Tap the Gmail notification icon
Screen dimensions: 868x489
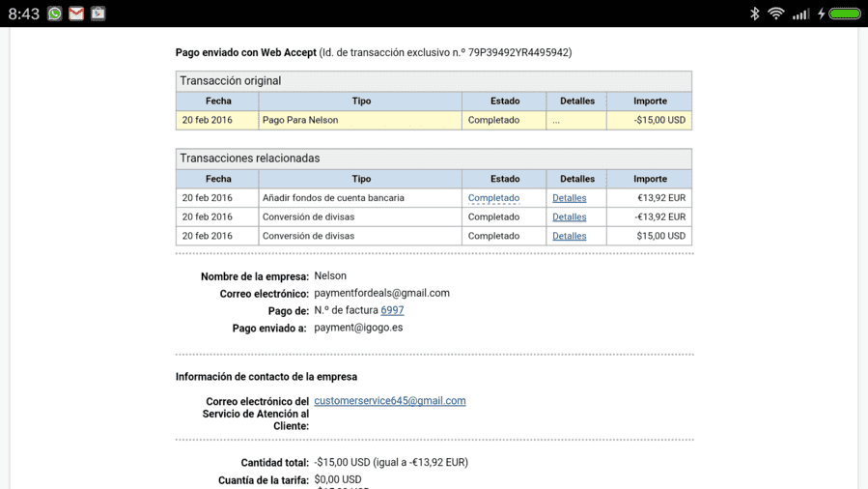[x=76, y=14]
